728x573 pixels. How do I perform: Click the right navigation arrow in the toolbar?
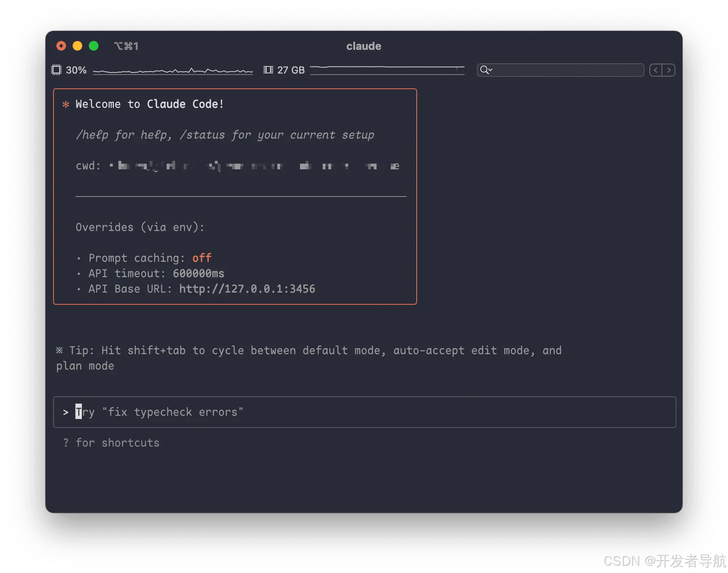[669, 70]
